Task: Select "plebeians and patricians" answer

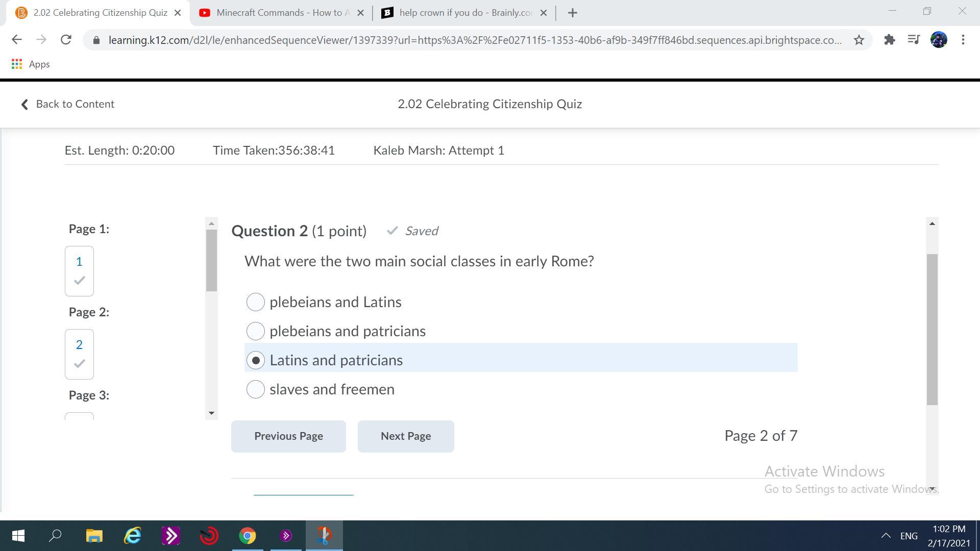Action: pos(256,331)
